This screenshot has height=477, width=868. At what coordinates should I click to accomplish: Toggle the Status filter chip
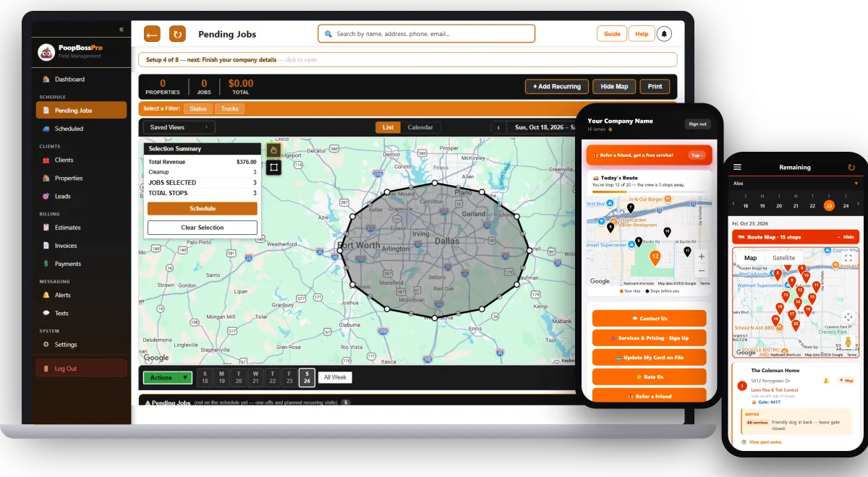tap(198, 109)
